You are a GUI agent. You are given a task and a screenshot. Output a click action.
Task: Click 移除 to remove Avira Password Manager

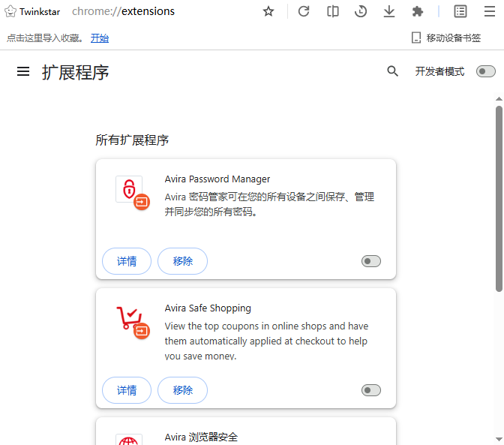pyautogui.click(x=182, y=261)
